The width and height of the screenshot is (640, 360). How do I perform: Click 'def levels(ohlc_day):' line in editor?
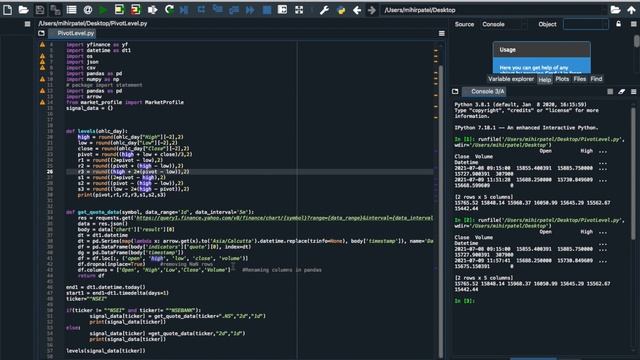[97, 131]
